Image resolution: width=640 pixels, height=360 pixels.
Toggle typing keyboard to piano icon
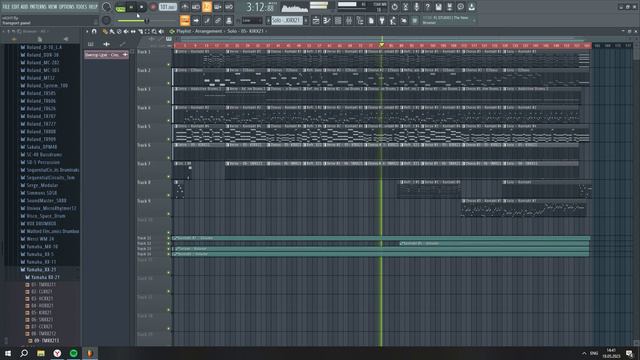(185, 20)
